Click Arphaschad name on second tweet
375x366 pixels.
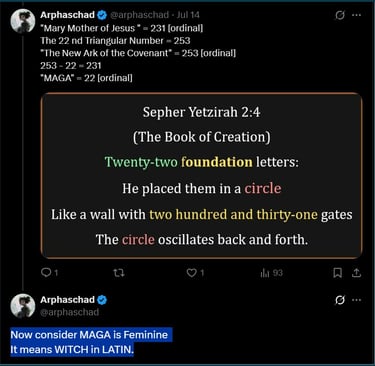point(67,300)
